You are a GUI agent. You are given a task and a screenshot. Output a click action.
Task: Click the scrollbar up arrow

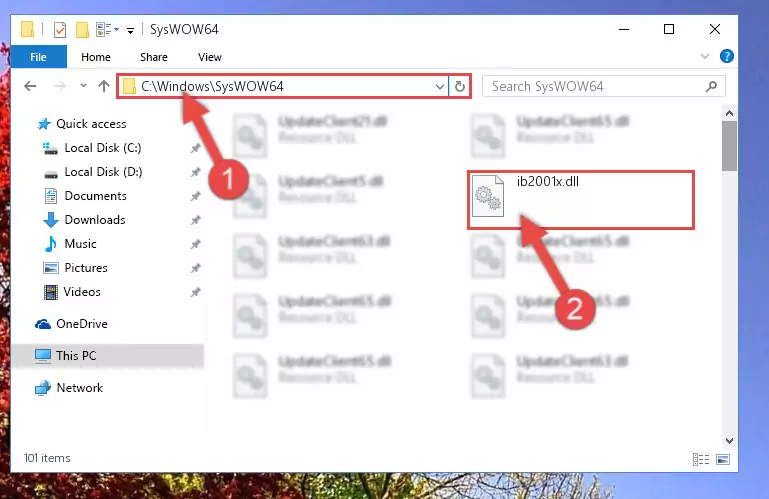pyautogui.click(x=729, y=113)
